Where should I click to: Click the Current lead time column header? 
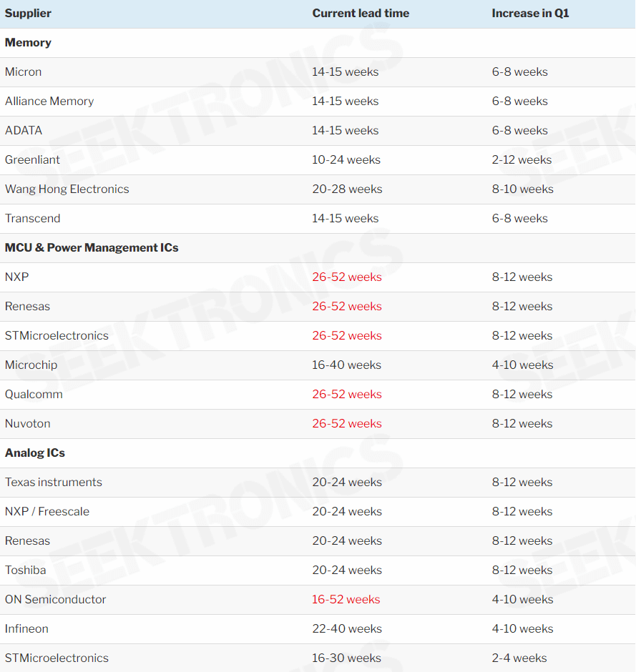point(361,14)
